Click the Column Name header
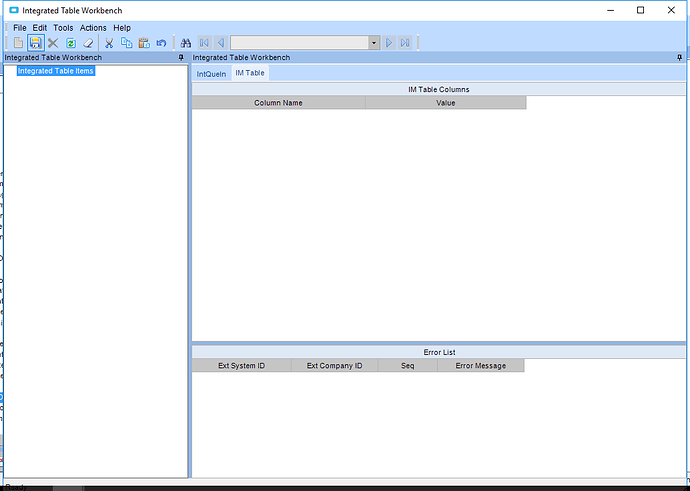Viewport: 690px width, 491px height. point(279,103)
